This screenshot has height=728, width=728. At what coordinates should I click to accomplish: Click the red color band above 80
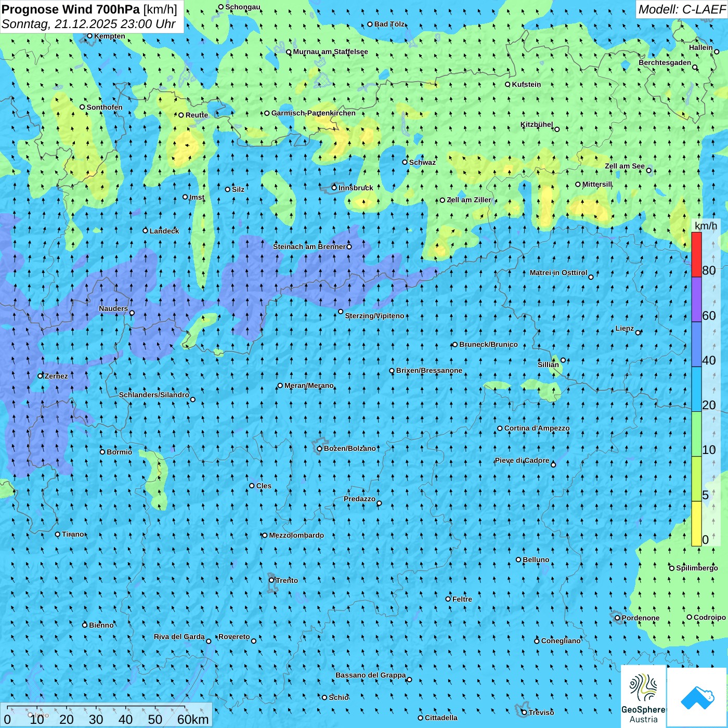[696, 254]
